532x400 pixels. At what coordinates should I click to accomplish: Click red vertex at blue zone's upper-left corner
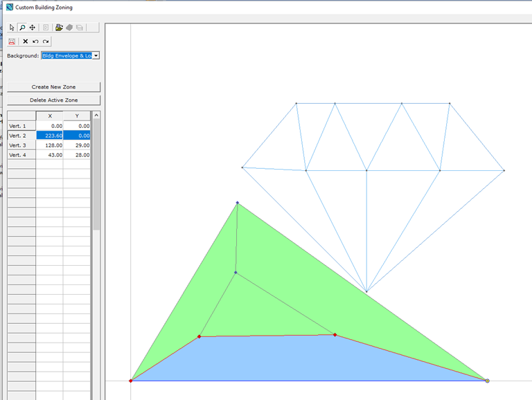pyautogui.click(x=199, y=336)
